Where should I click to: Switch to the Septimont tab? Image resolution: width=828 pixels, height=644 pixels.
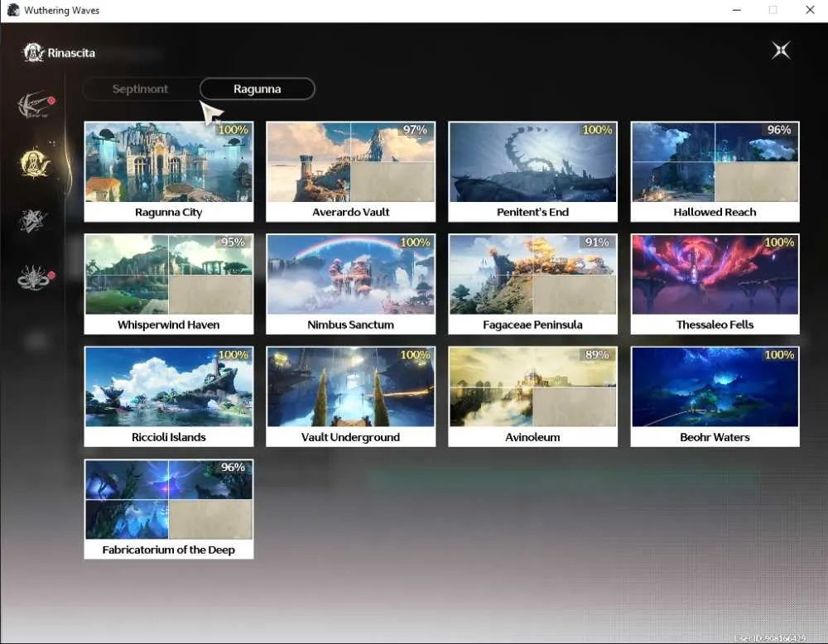point(140,89)
